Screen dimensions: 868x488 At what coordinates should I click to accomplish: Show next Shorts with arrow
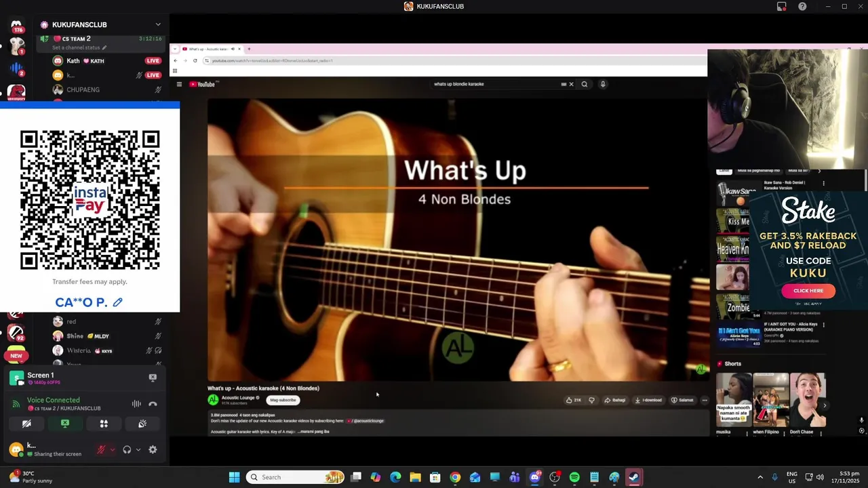point(825,405)
